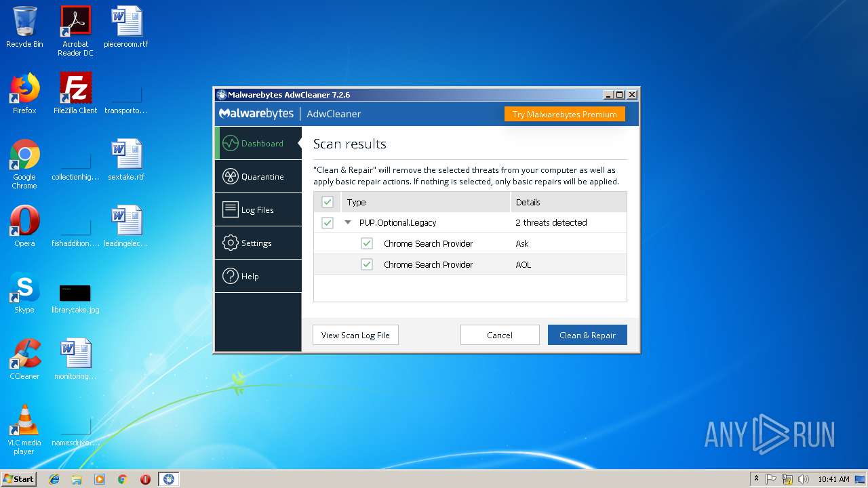The width and height of the screenshot is (868, 488).
Task: Open Windows Explorer from taskbar
Action: pos(77,479)
